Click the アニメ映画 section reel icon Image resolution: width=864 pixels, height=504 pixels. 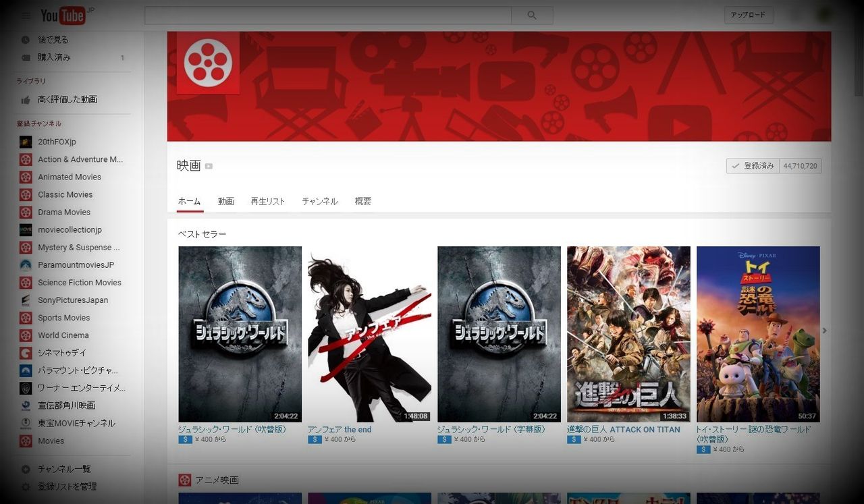(184, 480)
